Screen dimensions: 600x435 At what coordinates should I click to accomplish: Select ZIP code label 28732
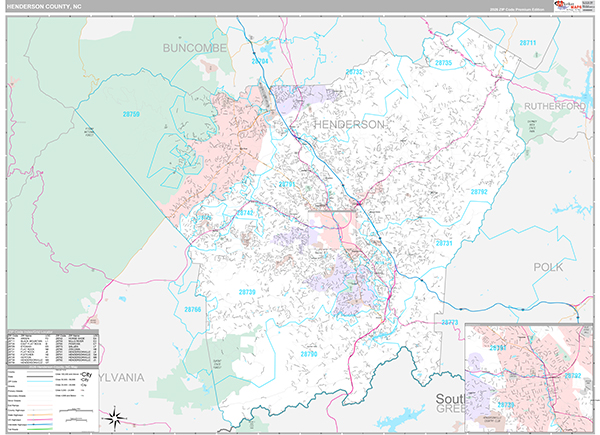(354, 72)
